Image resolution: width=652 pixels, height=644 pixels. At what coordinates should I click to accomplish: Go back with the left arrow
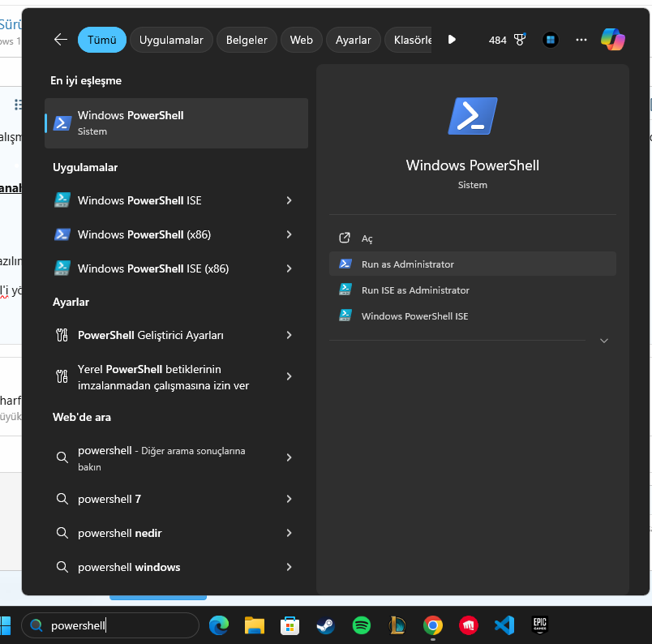[x=61, y=40]
